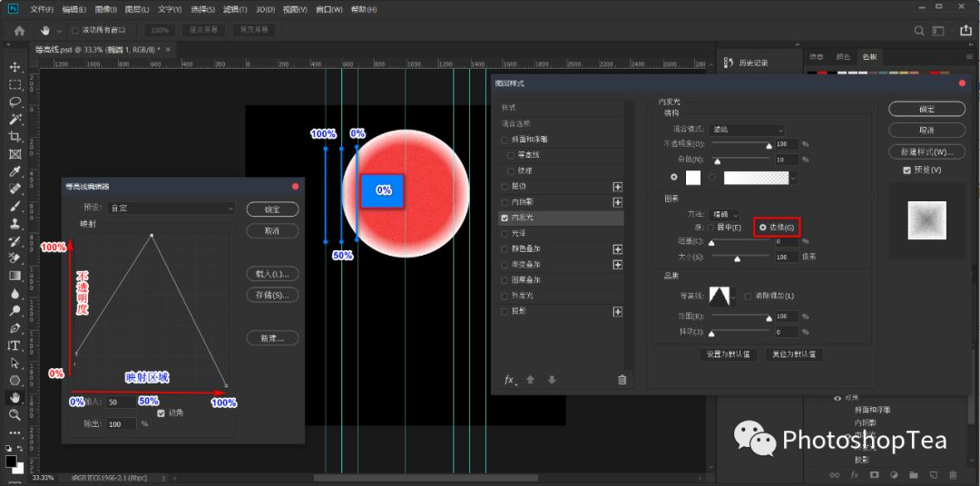Viewport: 980px width, 486px height.
Task: Move effect up with the up arrow
Action: 531,380
